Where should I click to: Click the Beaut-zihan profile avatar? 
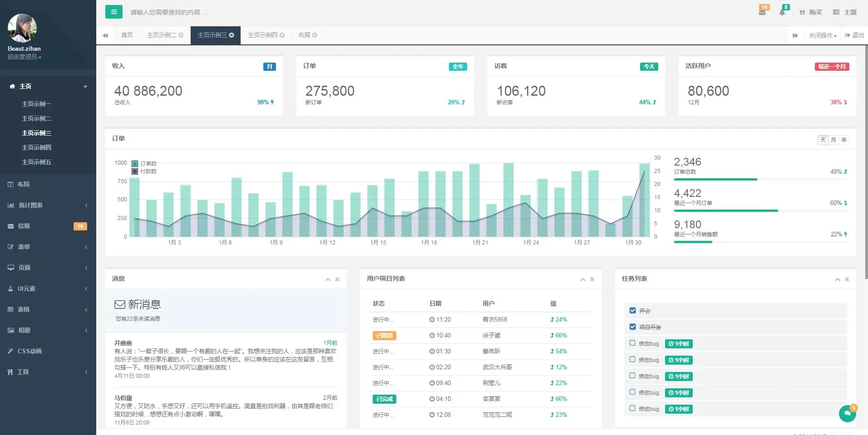(22, 28)
